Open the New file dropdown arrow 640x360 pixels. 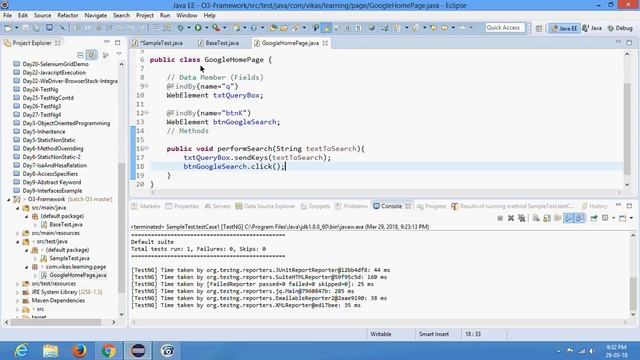[x=16, y=28]
